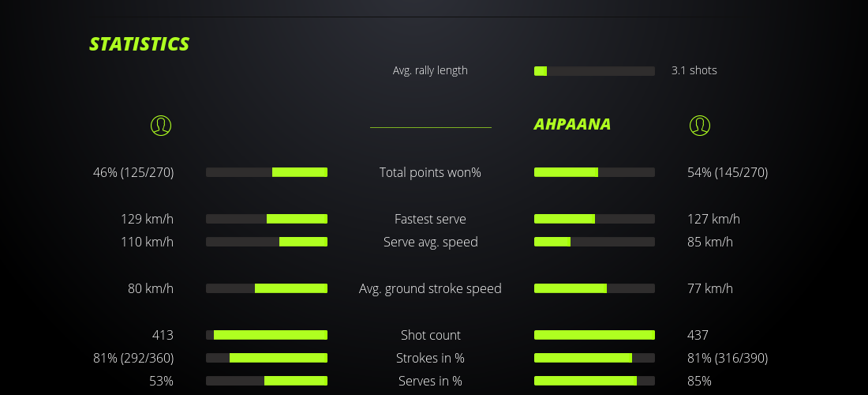868x395 pixels.
Task: Select the Strokes in % label
Action: point(430,358)
